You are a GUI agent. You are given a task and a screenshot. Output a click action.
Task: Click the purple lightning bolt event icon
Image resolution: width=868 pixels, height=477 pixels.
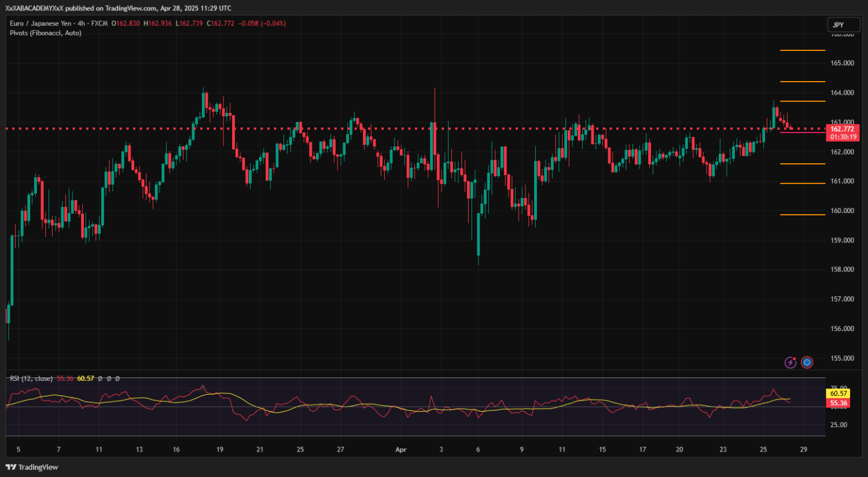[x=790, y=362]
